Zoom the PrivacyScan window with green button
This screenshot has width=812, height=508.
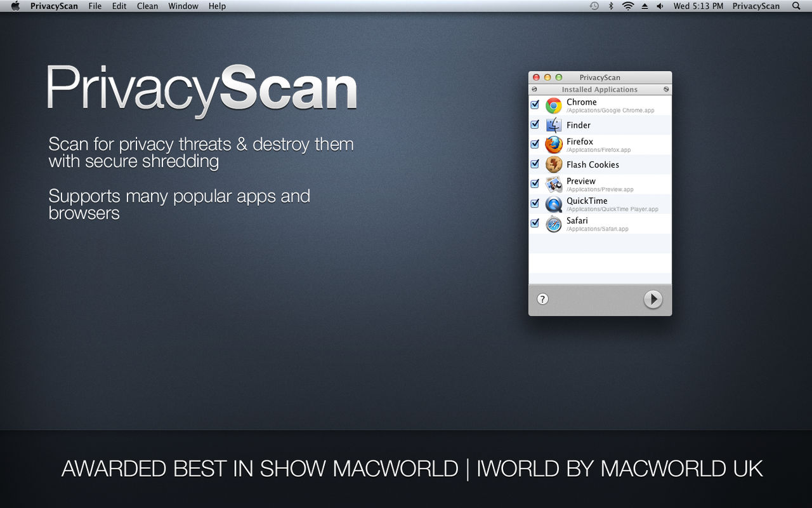point(559,77)
